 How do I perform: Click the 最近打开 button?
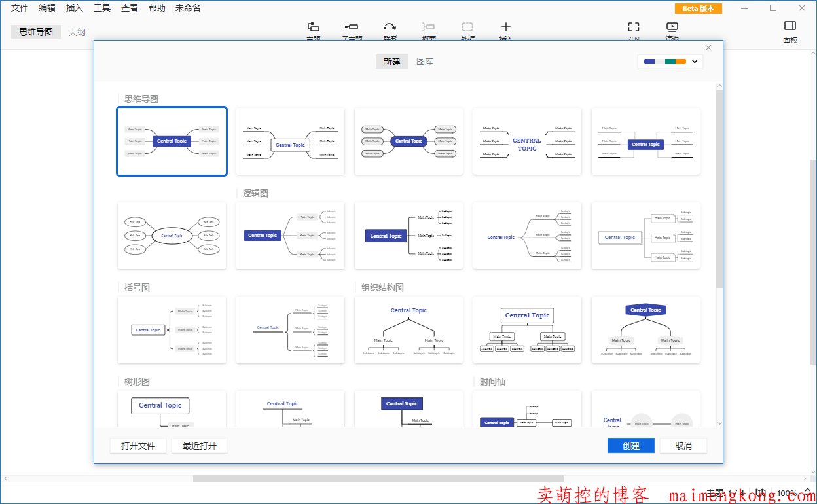click(x=199, y=446)
